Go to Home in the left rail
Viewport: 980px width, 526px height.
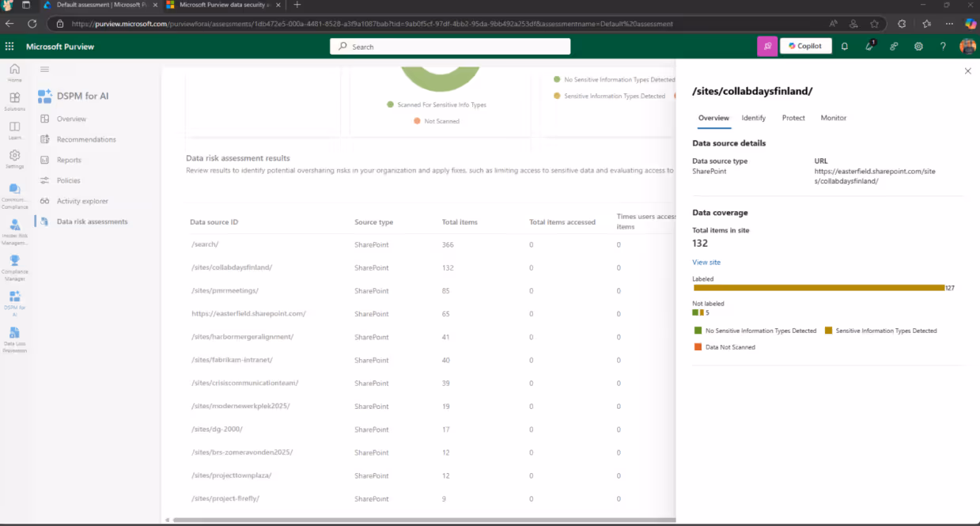(x=14, y=73)
